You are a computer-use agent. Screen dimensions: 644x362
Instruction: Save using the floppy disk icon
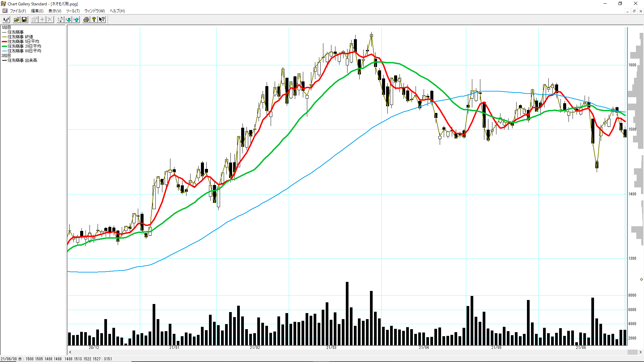pos(24,19)
